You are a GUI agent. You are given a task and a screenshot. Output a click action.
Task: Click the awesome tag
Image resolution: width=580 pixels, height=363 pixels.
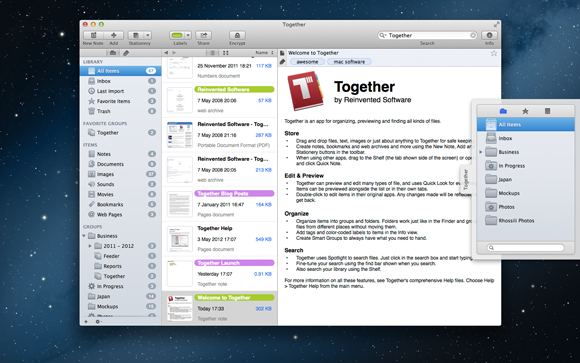pyautogui.click(x=307, y=62)
